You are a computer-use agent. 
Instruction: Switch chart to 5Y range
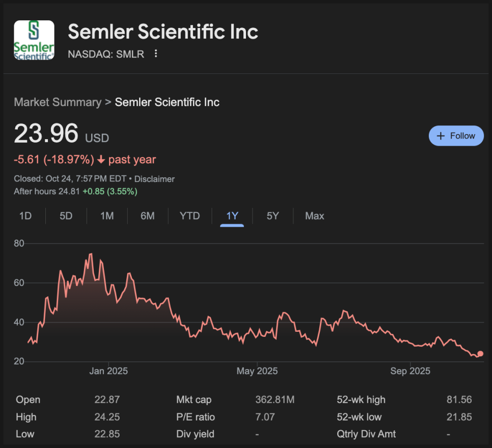click(273, 216)
